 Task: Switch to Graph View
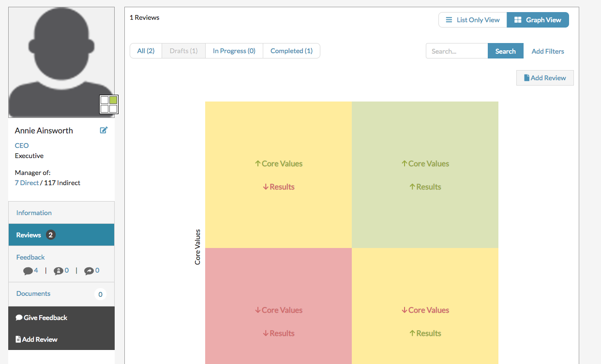coord(538,20)
